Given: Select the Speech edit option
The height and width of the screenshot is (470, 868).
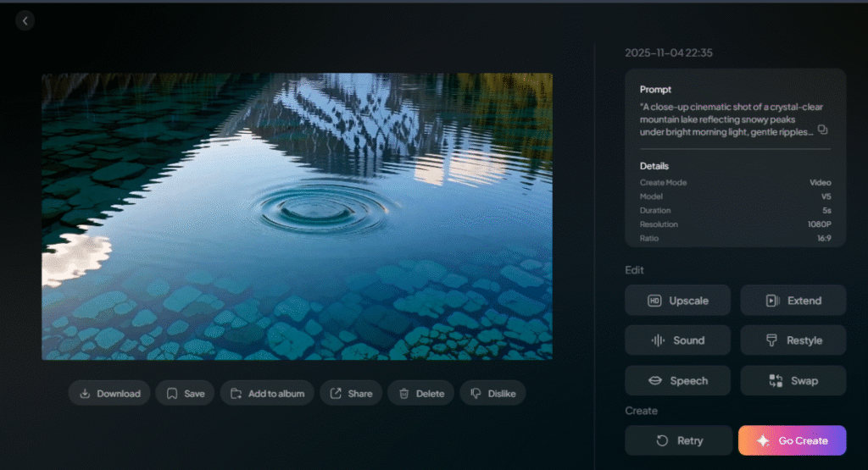Looking at the screenshot, I should pyautogui.click(x=677, y=381).
